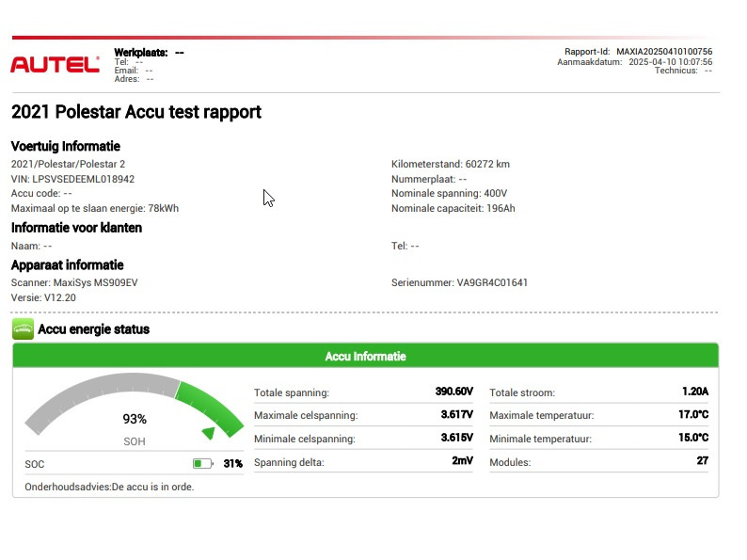Click the 31% SOC value
This screenshot has width=747, height=560.
click(233, 463)
